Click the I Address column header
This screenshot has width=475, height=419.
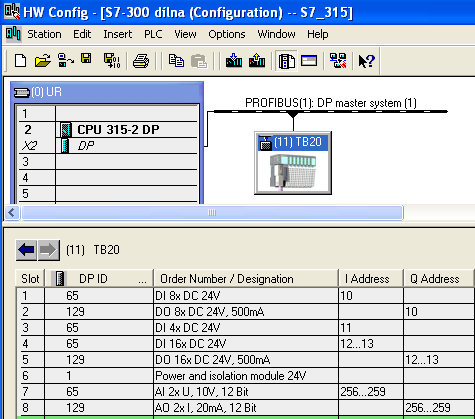pos(370,278)
